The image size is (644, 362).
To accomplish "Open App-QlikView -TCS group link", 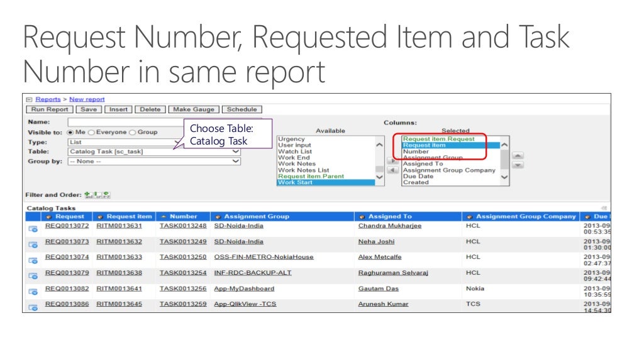I will click(245, 304).
